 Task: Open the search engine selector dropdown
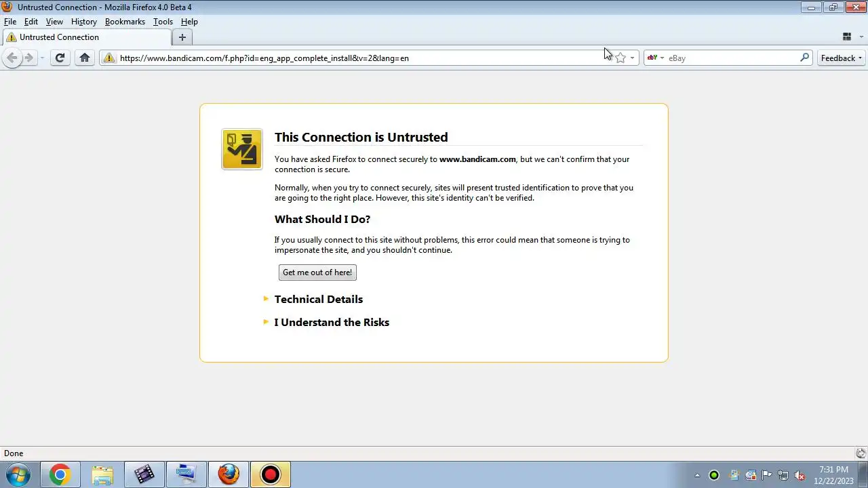pos(662,58)
